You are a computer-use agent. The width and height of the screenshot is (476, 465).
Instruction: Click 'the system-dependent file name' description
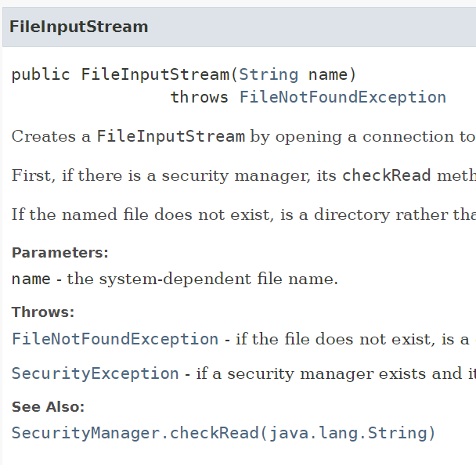203,279
